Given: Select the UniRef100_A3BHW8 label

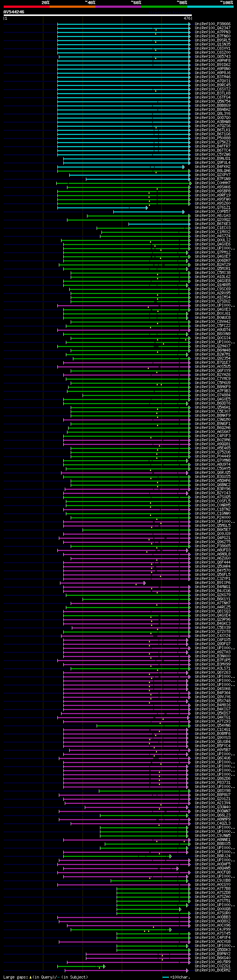Looking at the screenshot, I should click(213, 122).
